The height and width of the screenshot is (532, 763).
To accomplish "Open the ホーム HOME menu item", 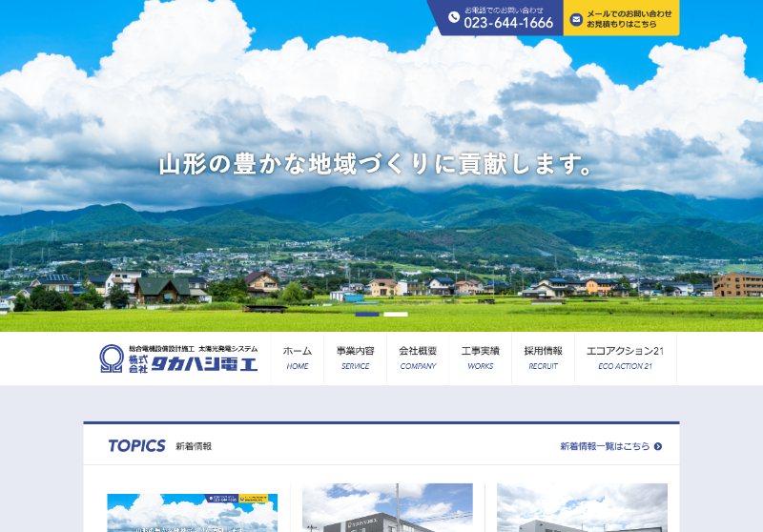I will pos(298,358).
